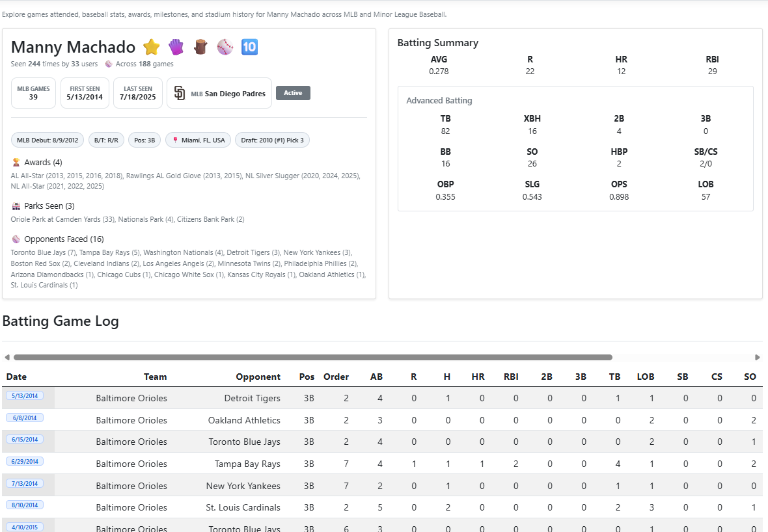Image resolution: width=768 pixels, height=532 pixels.
Task: Click the Team column header
Action: pyautogui.click(x=156, y=377)
